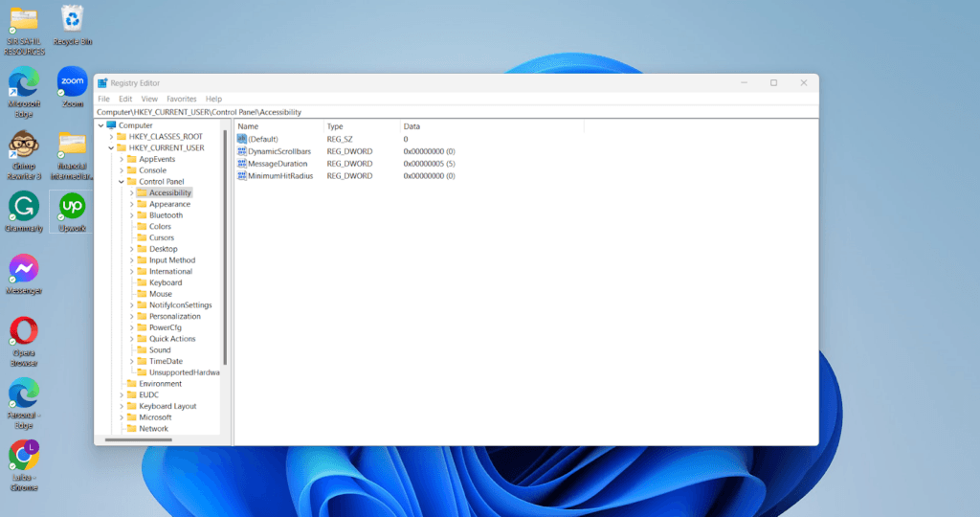
Task: Collapse the Control Panel key
Action: point(122,181)
